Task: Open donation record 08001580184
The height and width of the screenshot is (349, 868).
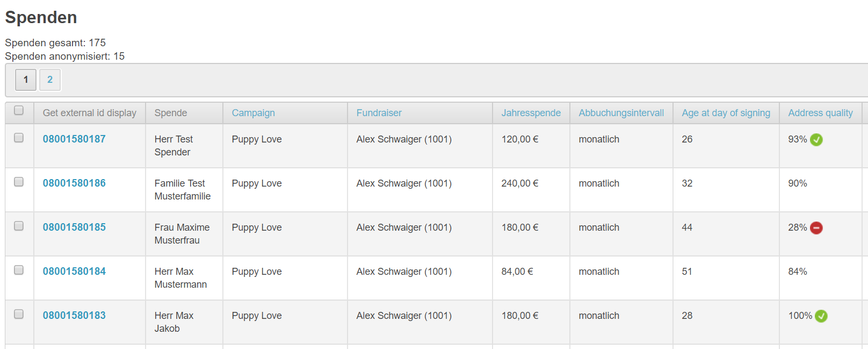Action: click(x=74, y=271)
